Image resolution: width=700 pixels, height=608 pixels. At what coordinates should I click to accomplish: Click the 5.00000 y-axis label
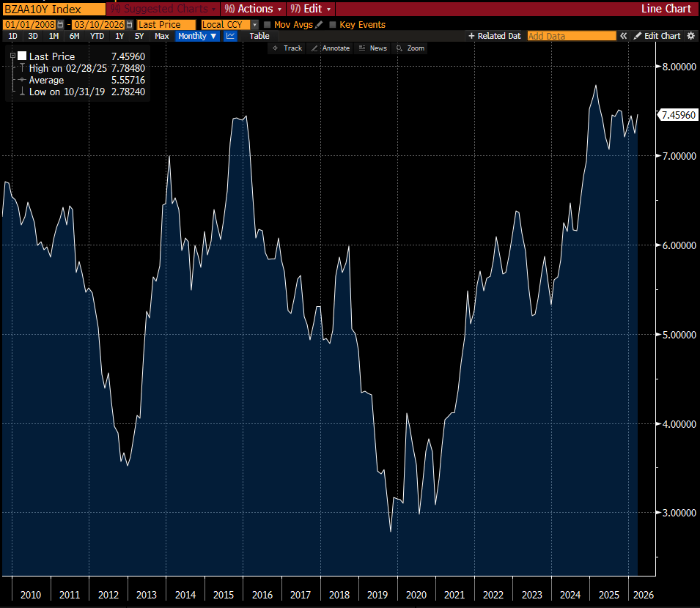coord(679,335)
